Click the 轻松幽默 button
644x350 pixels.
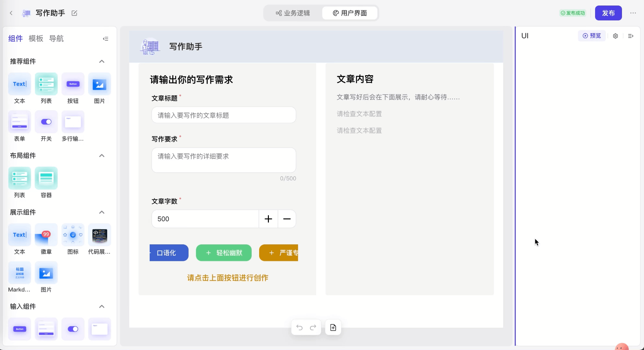pos(224,253)
